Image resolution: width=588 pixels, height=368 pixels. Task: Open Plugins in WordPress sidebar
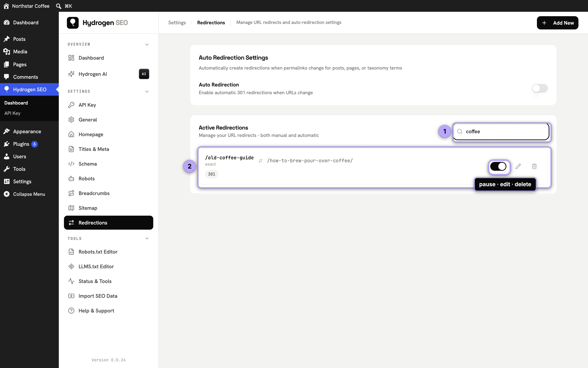pyautogui.click(x=29, y=144)
